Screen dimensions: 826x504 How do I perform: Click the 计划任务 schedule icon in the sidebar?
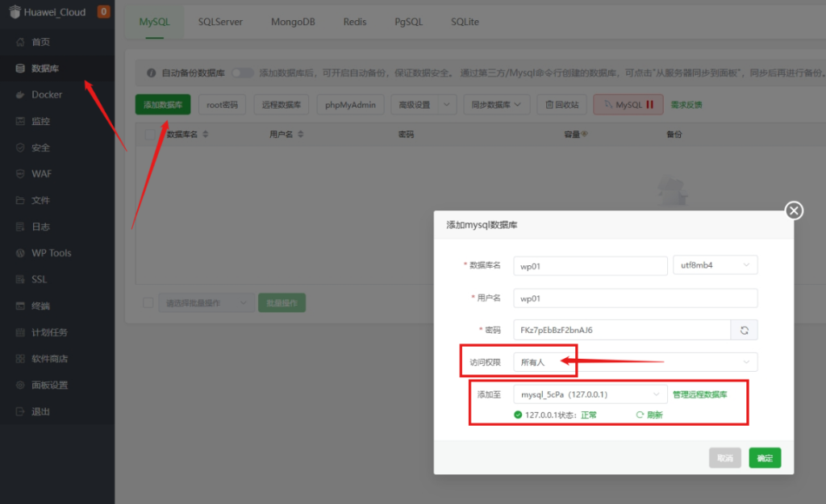20,332
